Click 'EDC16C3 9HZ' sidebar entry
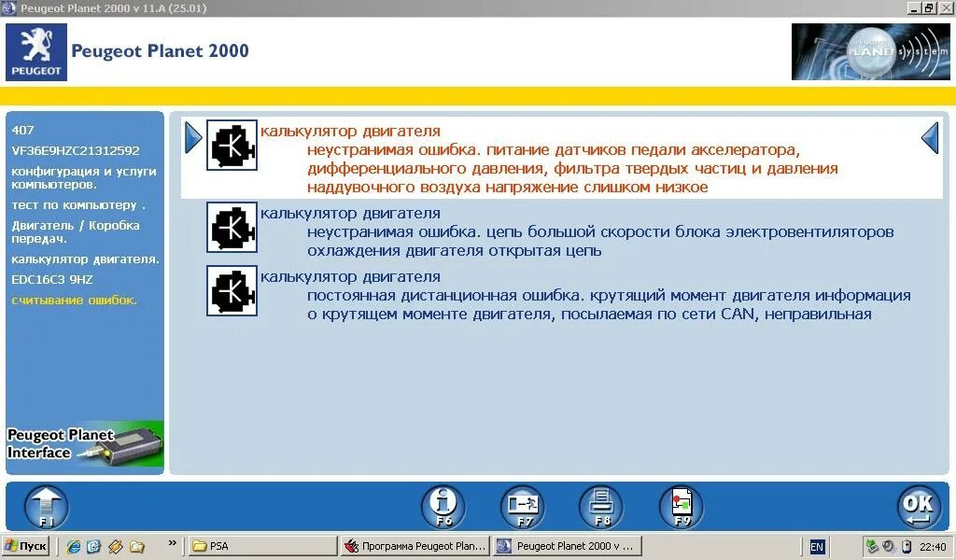This screenshot has height=560, width=956. (52, 280)
